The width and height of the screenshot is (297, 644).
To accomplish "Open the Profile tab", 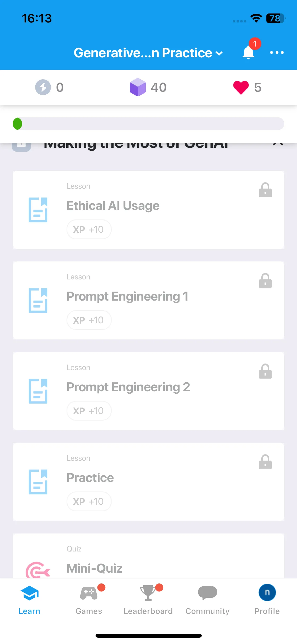I will (267, 600).
